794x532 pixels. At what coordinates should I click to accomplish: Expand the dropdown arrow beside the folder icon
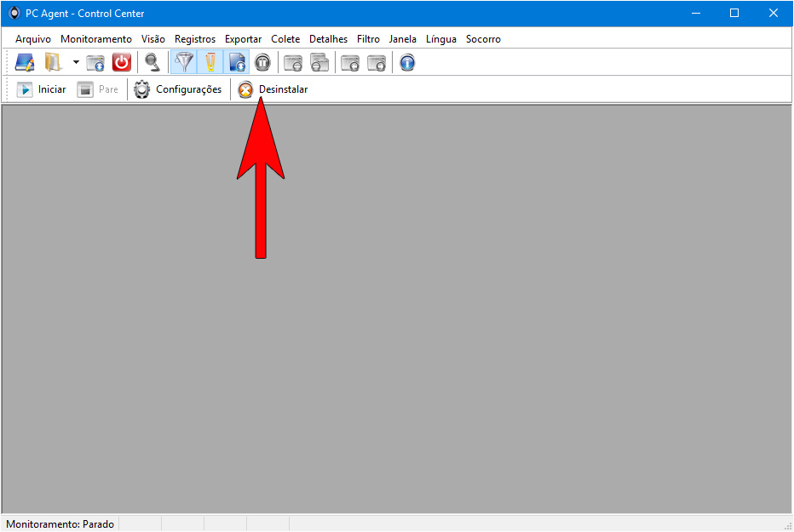(76, 63)
